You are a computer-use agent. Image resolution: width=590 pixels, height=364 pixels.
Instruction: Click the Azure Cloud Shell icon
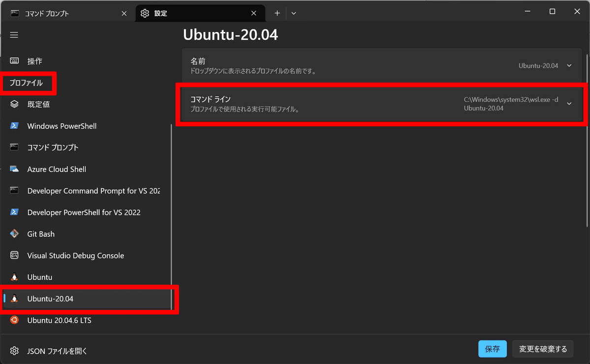(x=14, y=169)
